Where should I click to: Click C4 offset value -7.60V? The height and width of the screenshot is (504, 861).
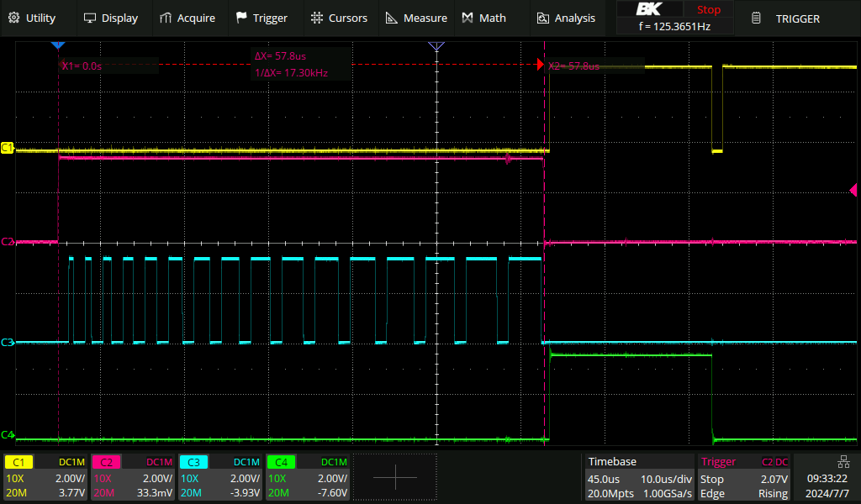click(332, 492)
